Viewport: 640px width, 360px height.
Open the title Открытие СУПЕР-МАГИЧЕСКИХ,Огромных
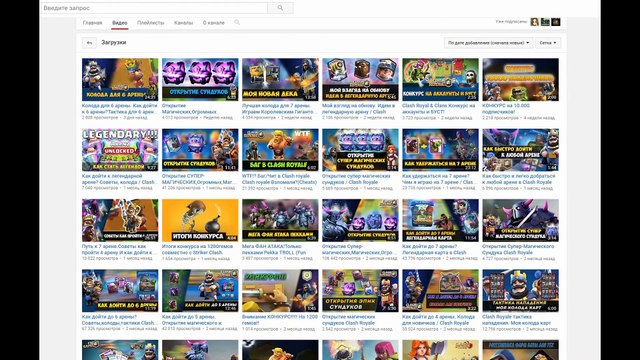pos(198,179)
